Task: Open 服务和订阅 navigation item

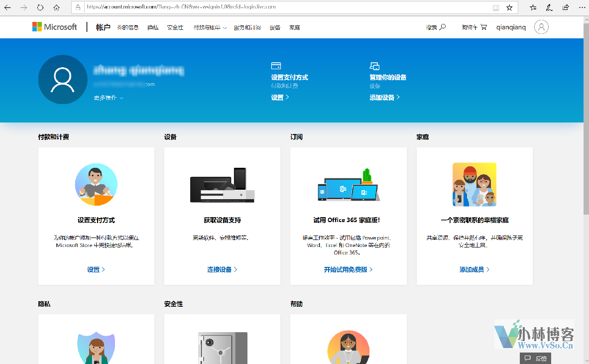Action: (247, 27)
